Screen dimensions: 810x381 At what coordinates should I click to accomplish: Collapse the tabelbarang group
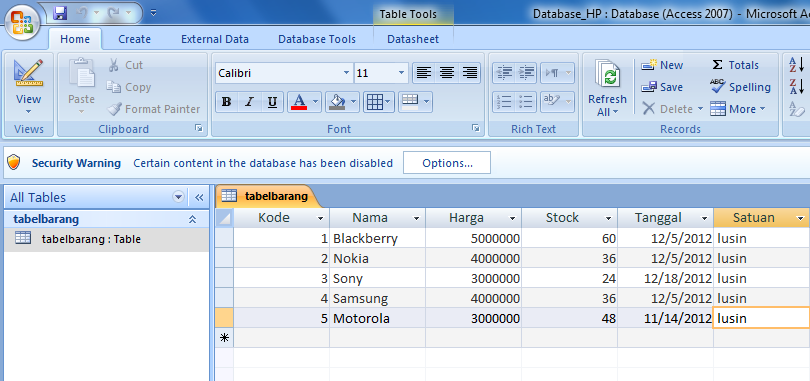(192, 219)
